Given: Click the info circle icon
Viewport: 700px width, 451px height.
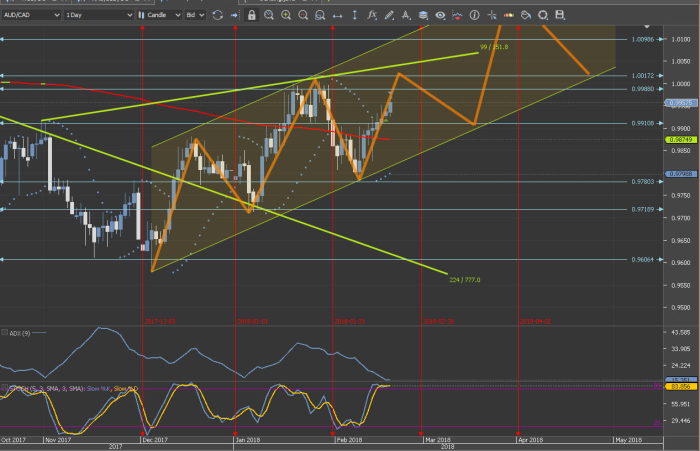Looking at the screenshot, I should point(475,15).
